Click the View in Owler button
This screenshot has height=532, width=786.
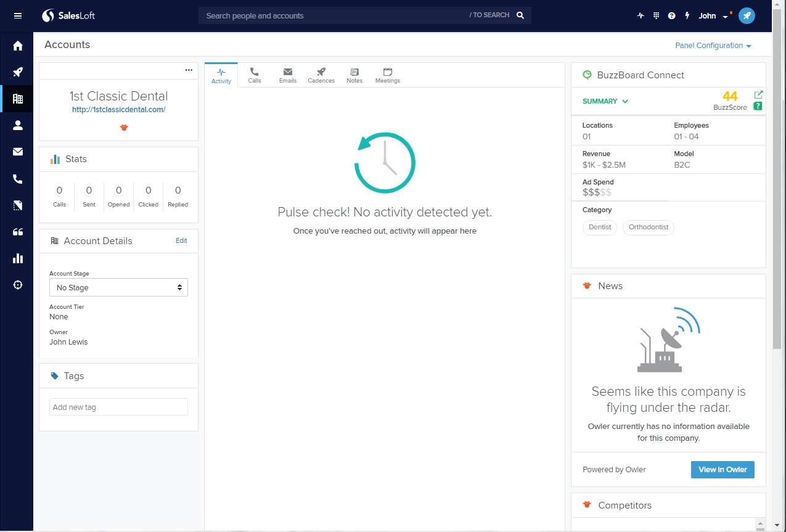pos(723,469)
